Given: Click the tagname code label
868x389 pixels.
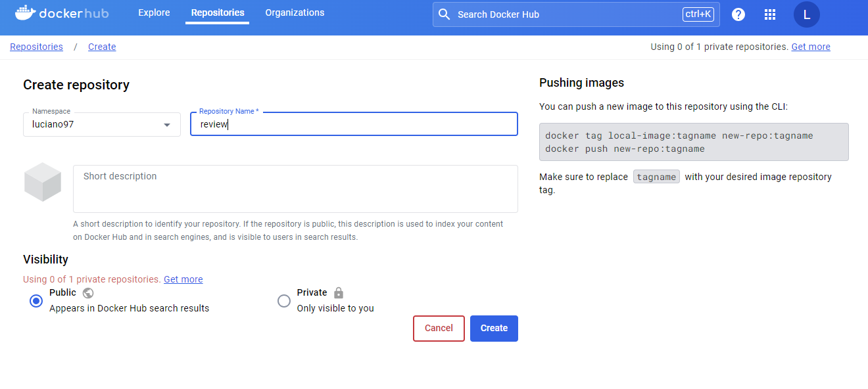Looking at the screenshot, I should pyautogui.click(x=656, y=177).
